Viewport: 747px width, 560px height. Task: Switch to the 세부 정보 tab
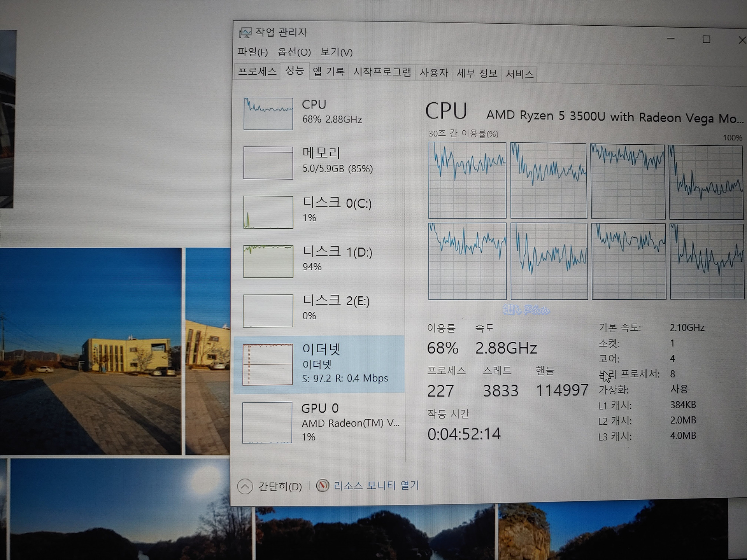(x=477, y=73)
